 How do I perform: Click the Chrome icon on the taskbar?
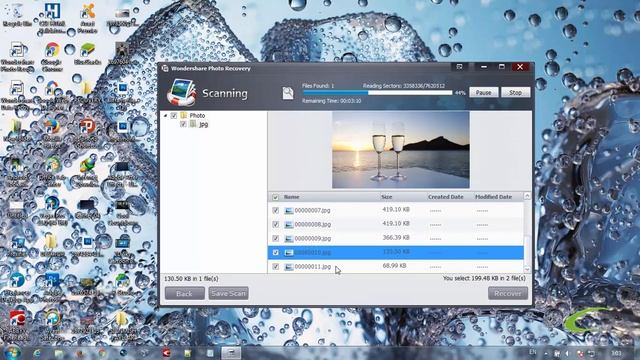102,353
